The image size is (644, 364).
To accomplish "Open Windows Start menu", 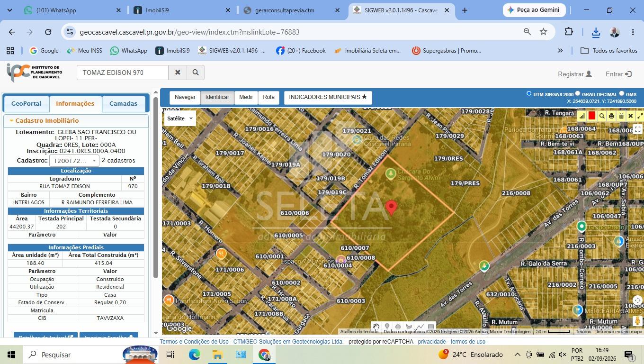I will pyautogui.click(x=11, y=355).
